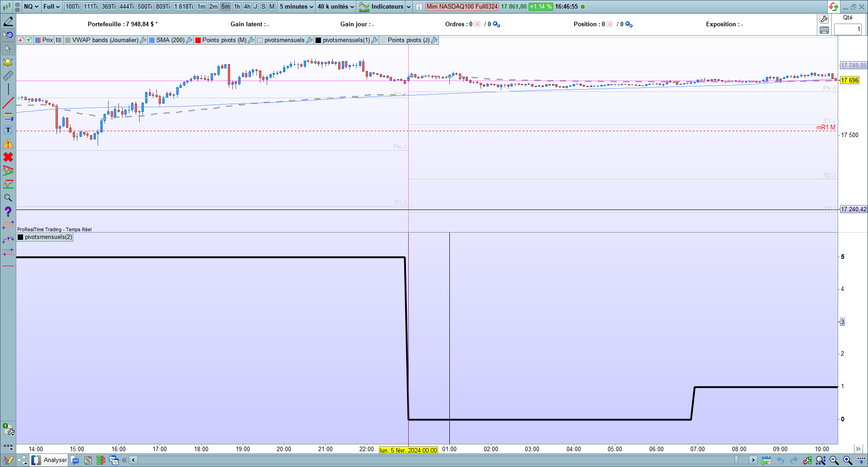Click the Qté quantity input field

(848, 29)
